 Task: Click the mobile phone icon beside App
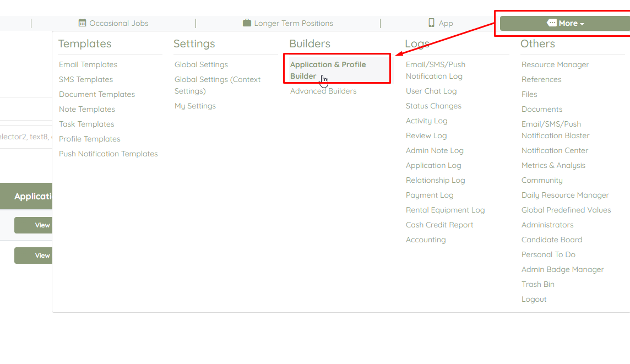tap(431, 23)
